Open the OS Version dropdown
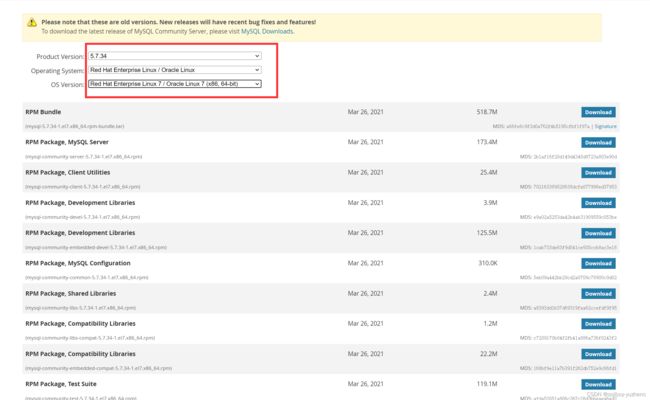 (175, 84)
